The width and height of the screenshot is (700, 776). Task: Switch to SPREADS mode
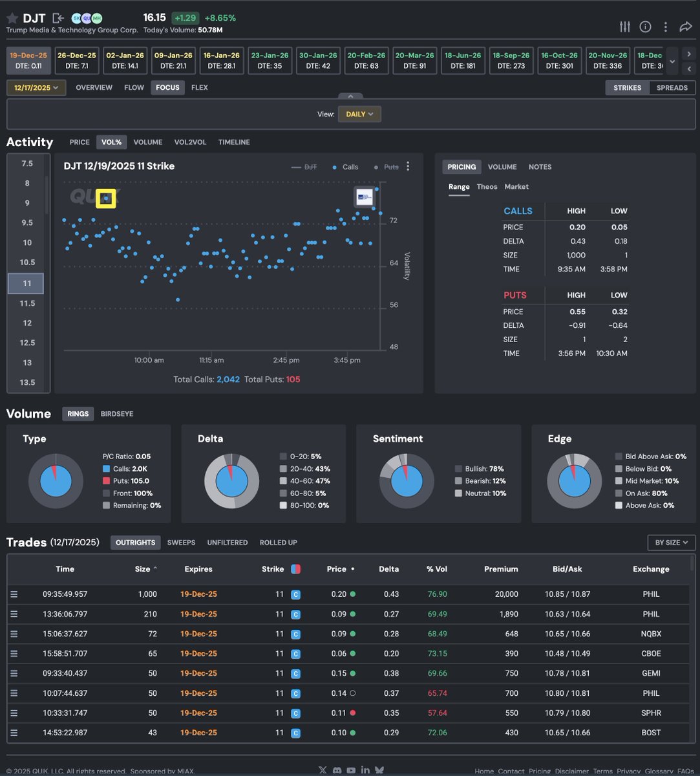pos(672,87)
